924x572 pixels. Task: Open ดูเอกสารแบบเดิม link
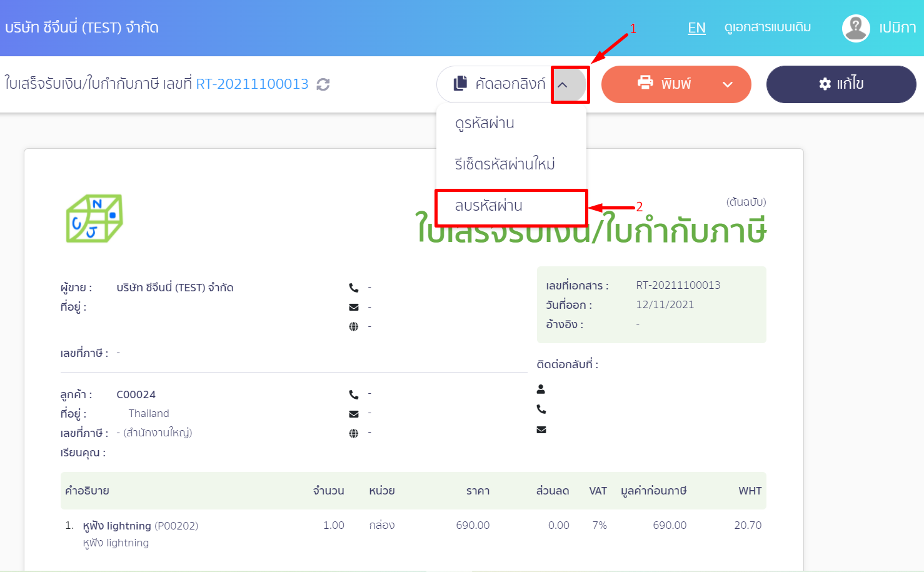[x=768, y=28]
